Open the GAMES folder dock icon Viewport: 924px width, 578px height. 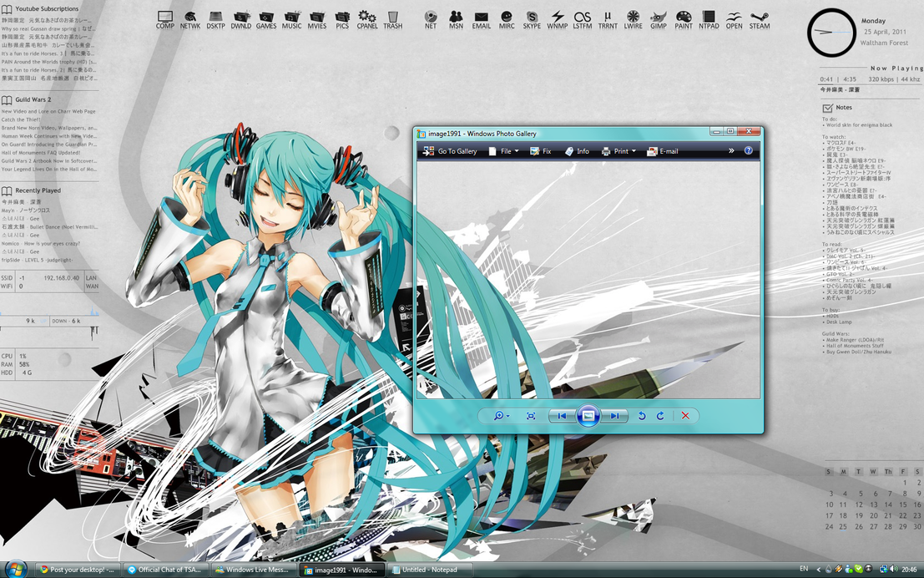click(x=266, y=19)
